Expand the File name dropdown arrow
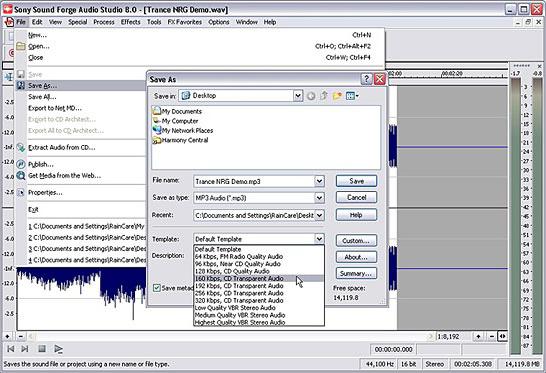Screen dimensions: 546x373 tap(319, 181)
